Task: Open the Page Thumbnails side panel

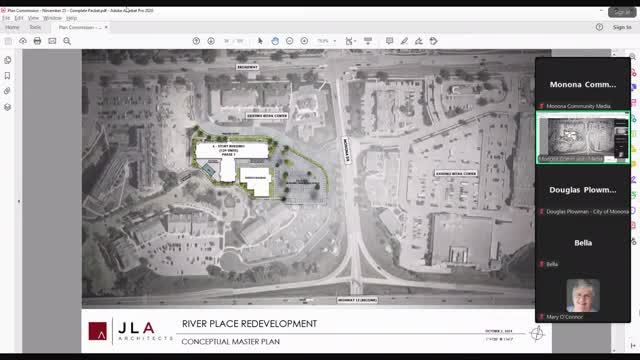Action: 7,60
